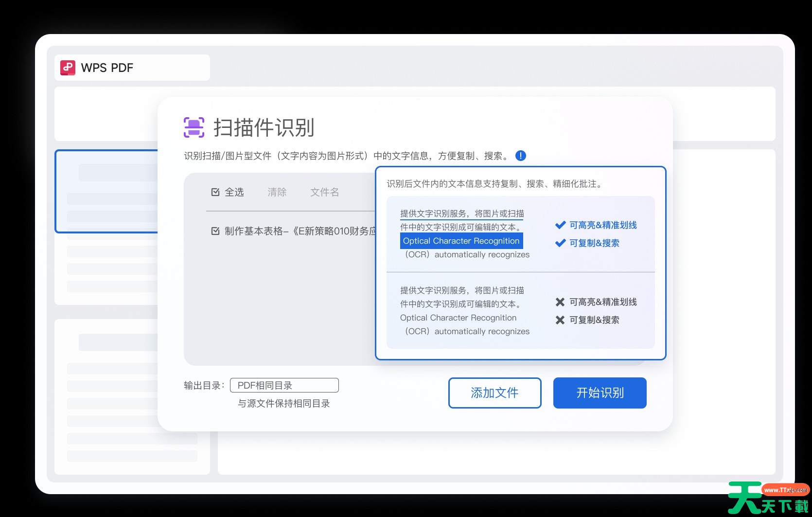Viewport: 812px width, 517px height.
Task: Click the 与源文件保持相同目录 hint text
Action: coord(283,403)
